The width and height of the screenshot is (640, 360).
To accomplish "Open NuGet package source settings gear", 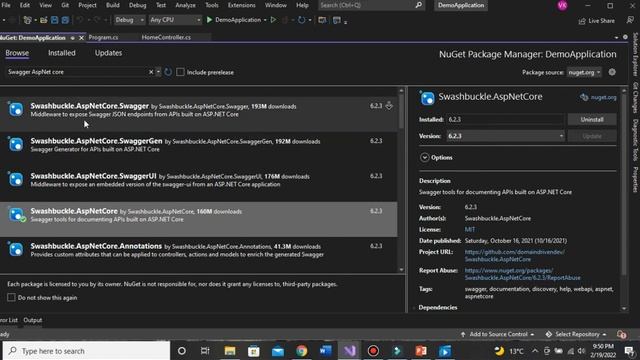I will pos(612,72).
